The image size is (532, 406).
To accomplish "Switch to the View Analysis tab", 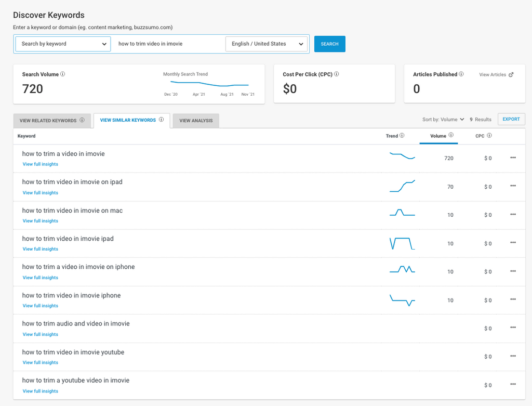I will pyautogui.click(x=196, y=121).
